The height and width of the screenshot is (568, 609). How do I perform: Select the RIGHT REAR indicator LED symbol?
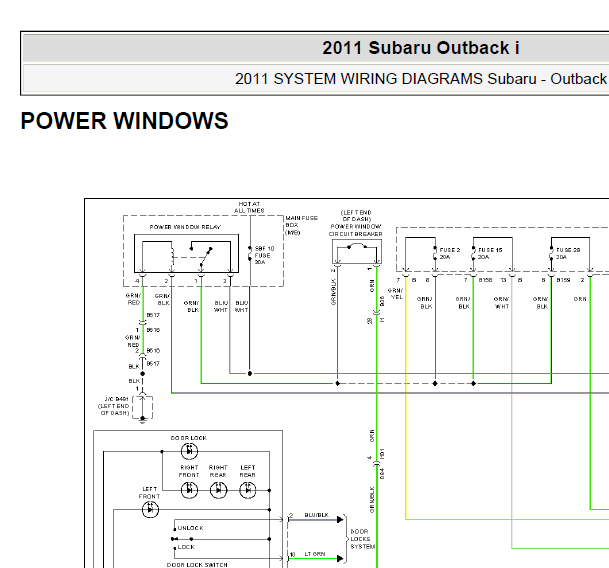218,490
